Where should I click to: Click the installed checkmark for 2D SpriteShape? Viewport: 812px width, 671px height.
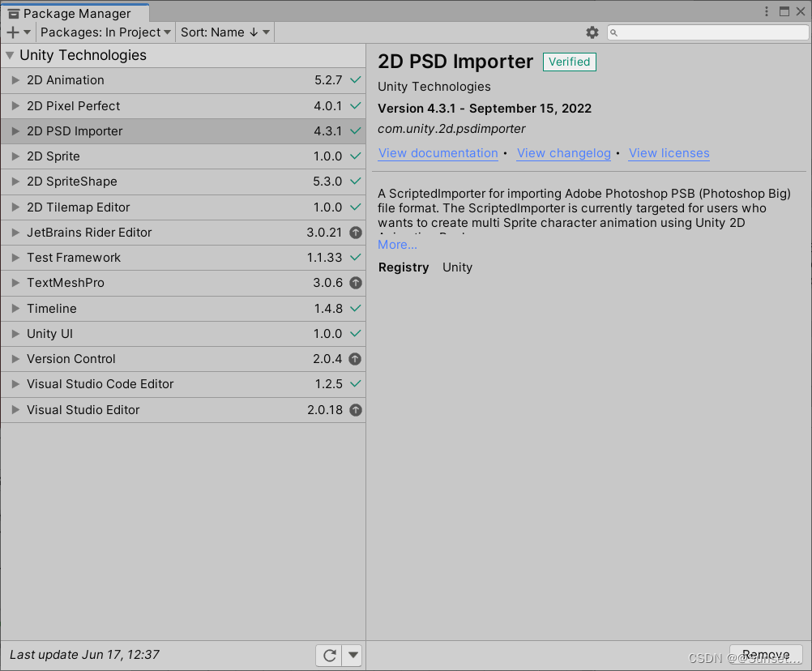(x=355, y=182)
